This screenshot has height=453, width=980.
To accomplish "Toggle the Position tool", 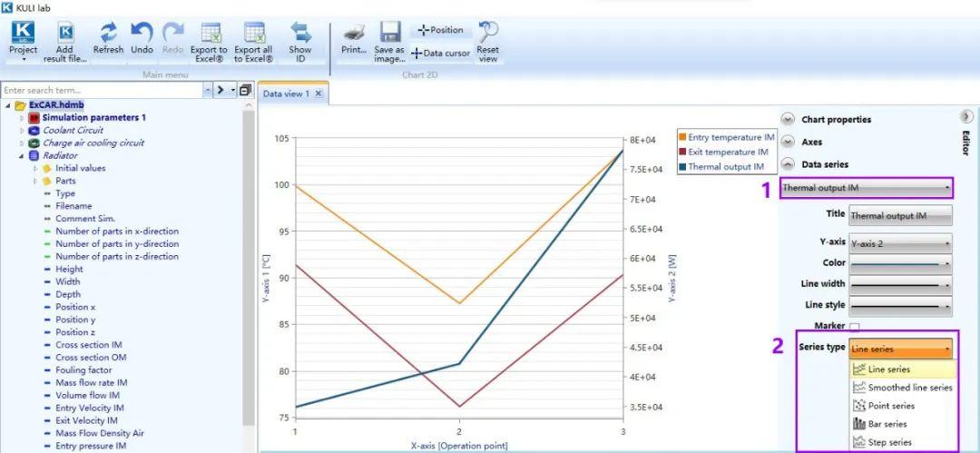I will pos(441,30).
